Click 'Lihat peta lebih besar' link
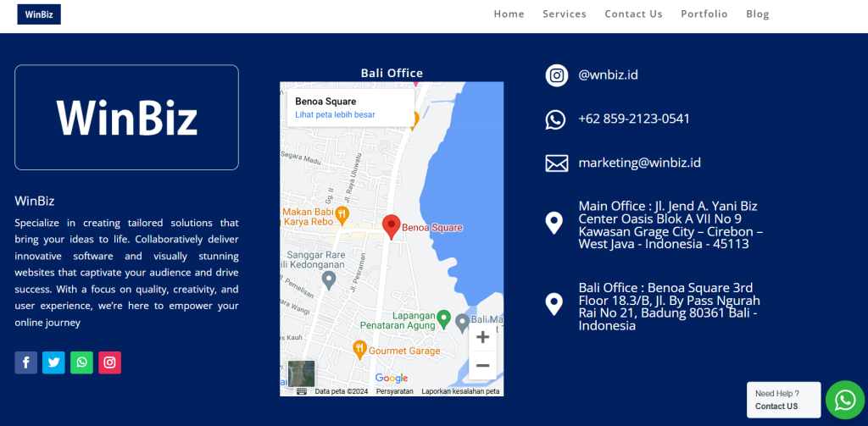 335,114
